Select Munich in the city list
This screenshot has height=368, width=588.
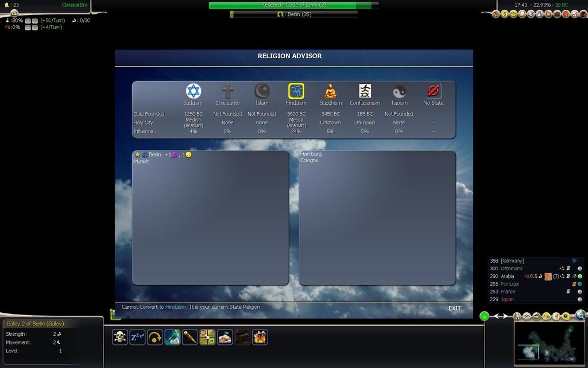click(141, 162)
